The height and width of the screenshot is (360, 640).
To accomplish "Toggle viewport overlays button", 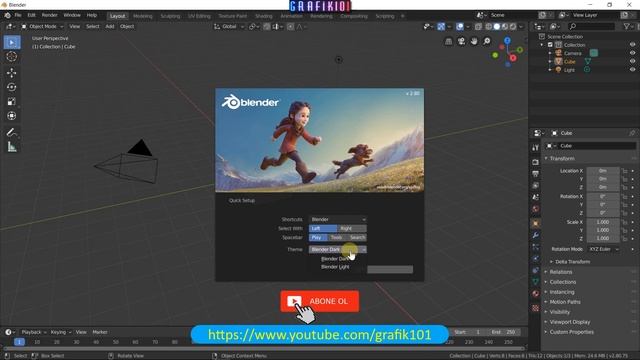I will pos(460,27).
